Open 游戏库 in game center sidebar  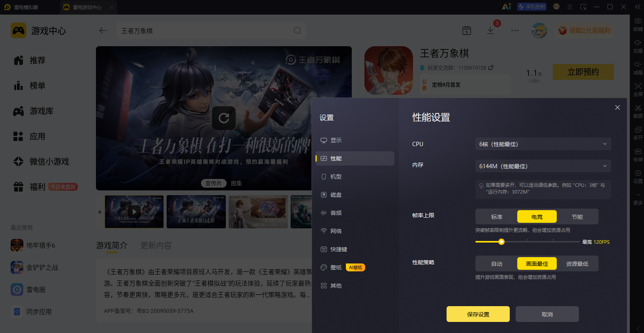tap(33, 111)
